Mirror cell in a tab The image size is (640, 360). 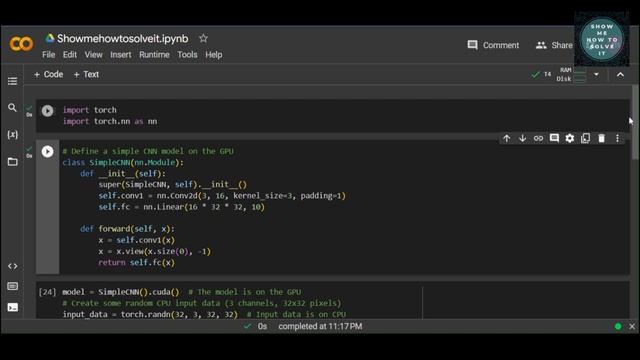click(x=586, y=138)
